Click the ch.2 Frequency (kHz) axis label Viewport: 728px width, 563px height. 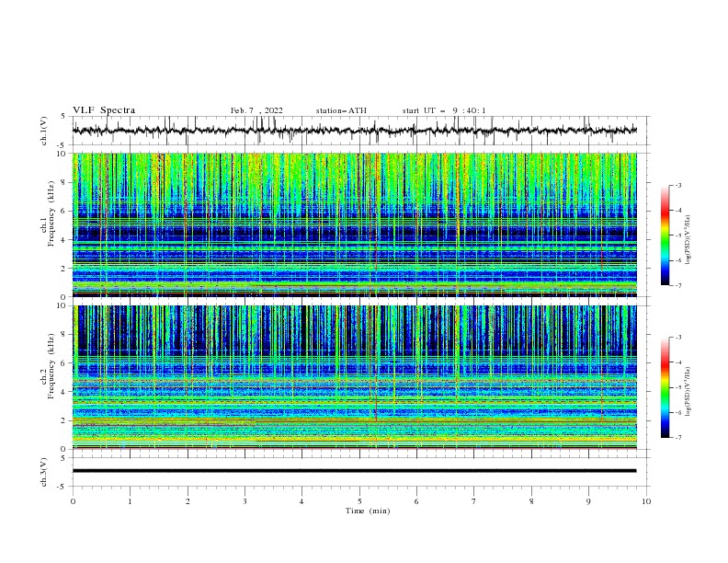(x=48, y=377)
